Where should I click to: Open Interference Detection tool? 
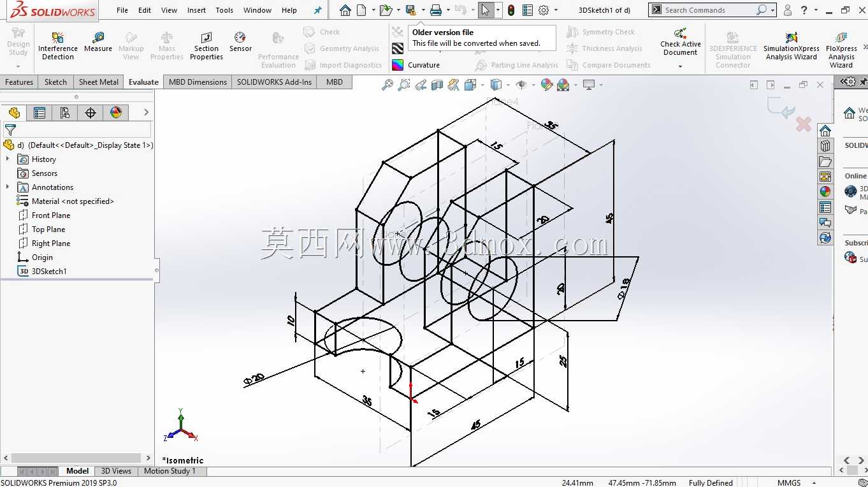tap(58, 45)
